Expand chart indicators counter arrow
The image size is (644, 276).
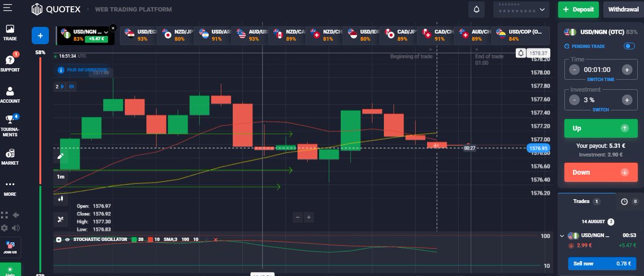62,86
